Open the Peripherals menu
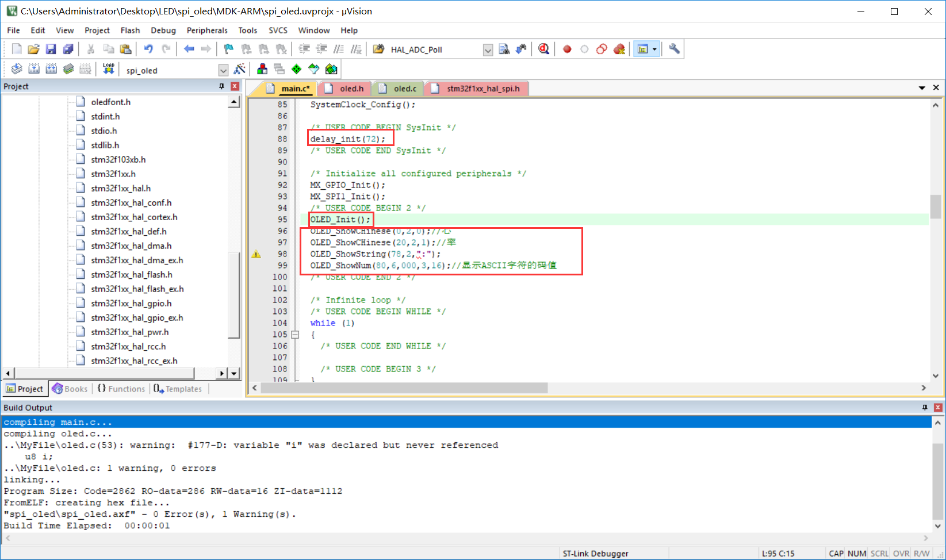The width and height of the screenshot is (946, 560). tap(207, 30)
